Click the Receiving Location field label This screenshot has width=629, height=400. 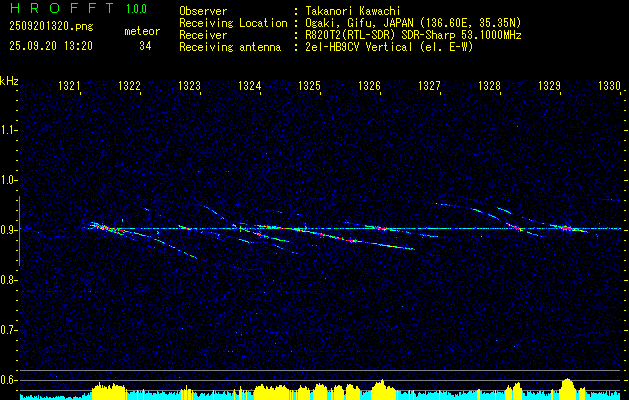pos(233,23)
